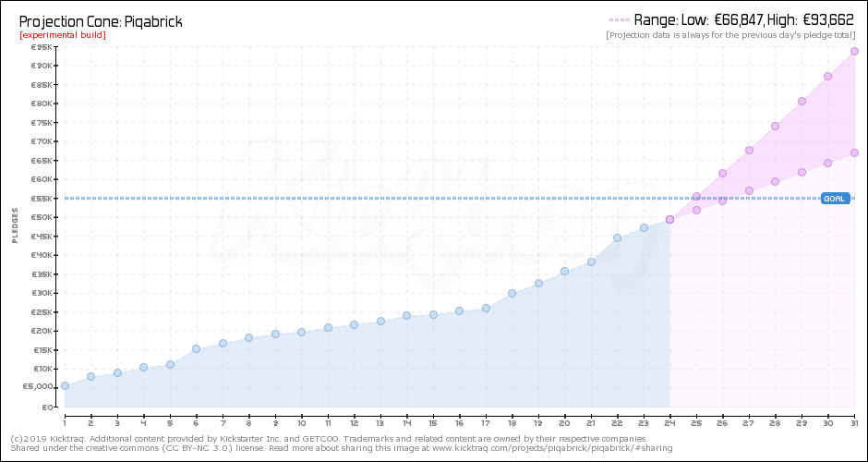
Task: Click the '€5,000' y-axis label
Action: click(x=40, y=387)
